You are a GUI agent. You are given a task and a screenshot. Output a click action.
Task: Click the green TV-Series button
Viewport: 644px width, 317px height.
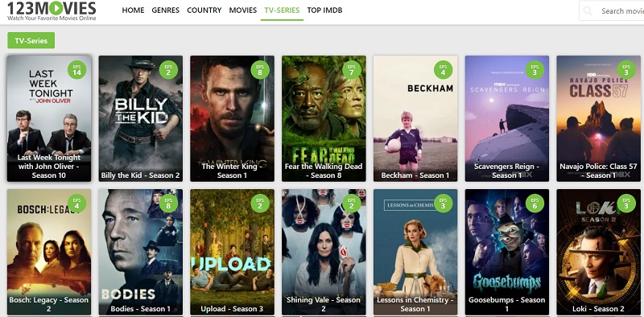click(31, 41)
